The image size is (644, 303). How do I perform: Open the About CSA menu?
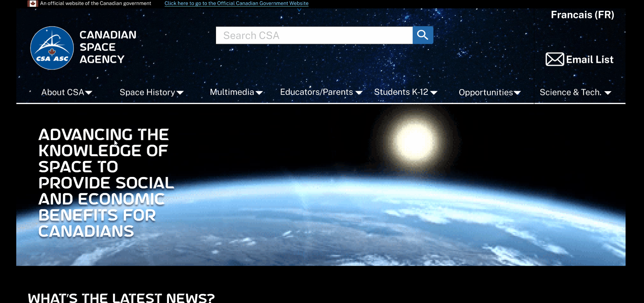(x=67, y=92)
